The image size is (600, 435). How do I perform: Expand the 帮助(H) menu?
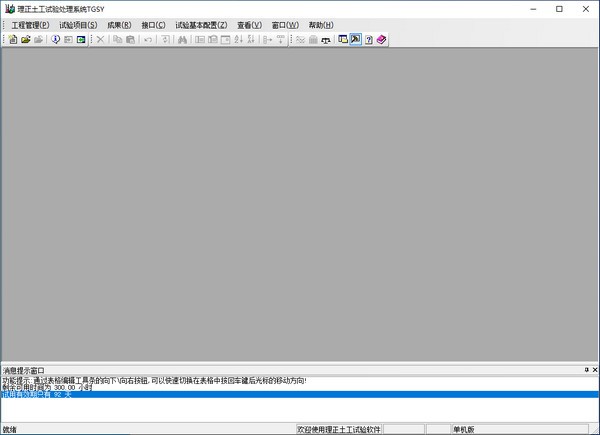321,25
